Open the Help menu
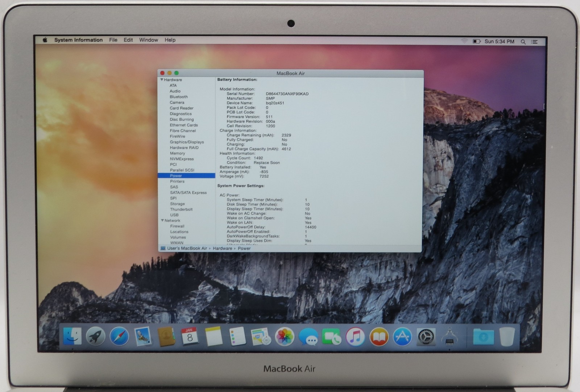Image resolution: width=580 pixels, height=392 pixels. (170, 40)
